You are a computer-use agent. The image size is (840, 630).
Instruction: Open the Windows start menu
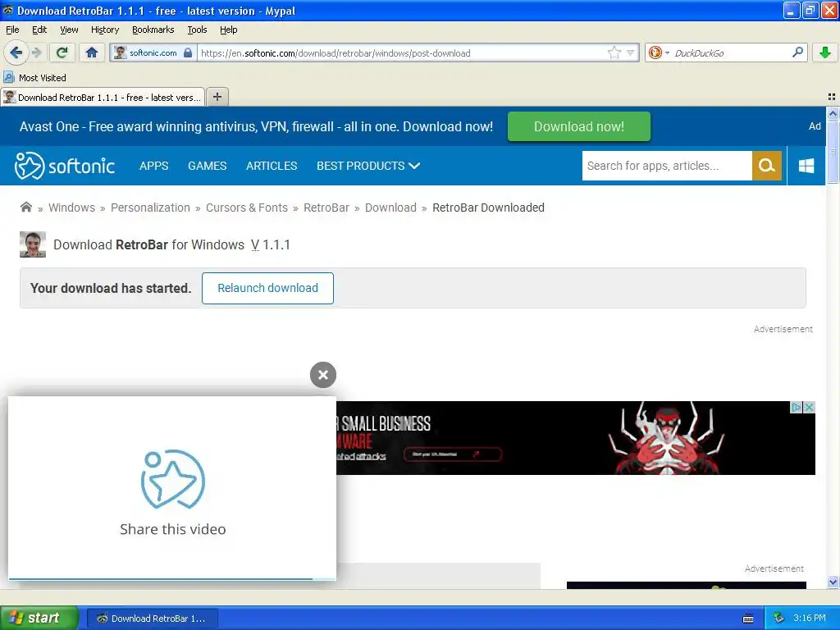pyautogui.click(x=39, y=618)
